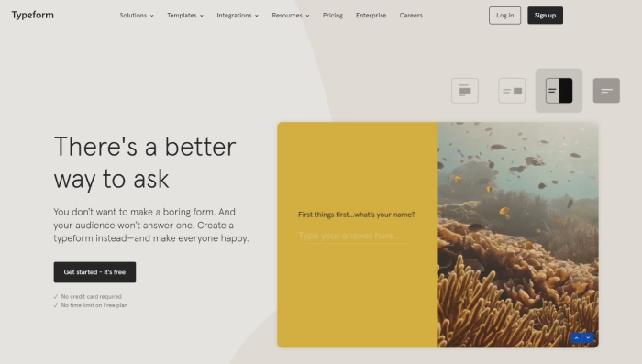Viewport: 642px width, 364px height.
Task: Click Get started - it's free button
Action: pos(94,272)
